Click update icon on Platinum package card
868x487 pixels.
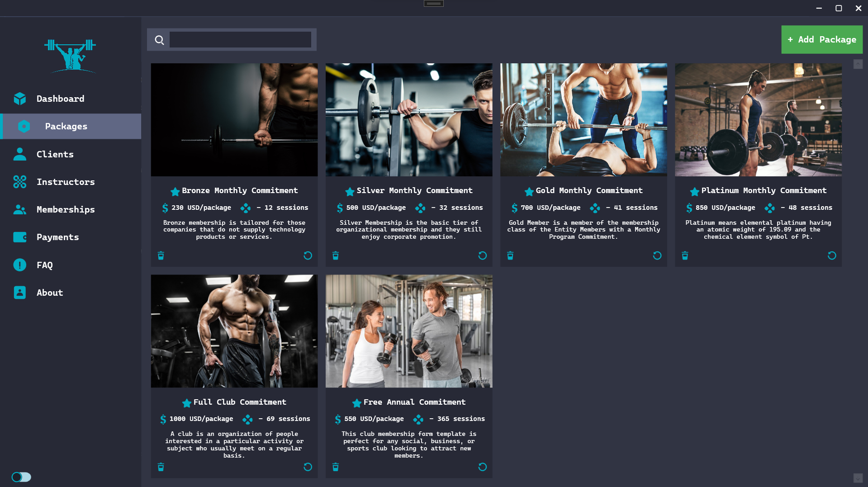[831, 255]
